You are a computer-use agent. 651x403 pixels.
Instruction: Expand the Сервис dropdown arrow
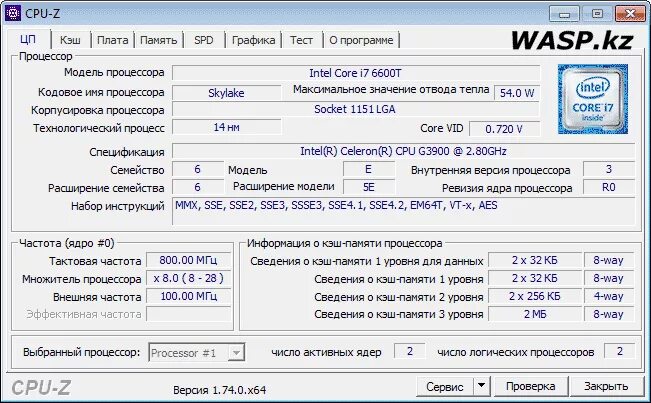tap(482, 386)
